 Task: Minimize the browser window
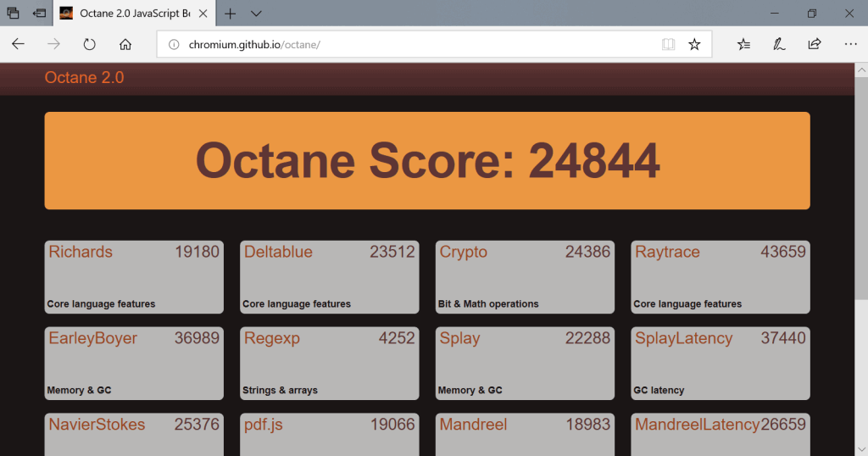pos(775,14)
